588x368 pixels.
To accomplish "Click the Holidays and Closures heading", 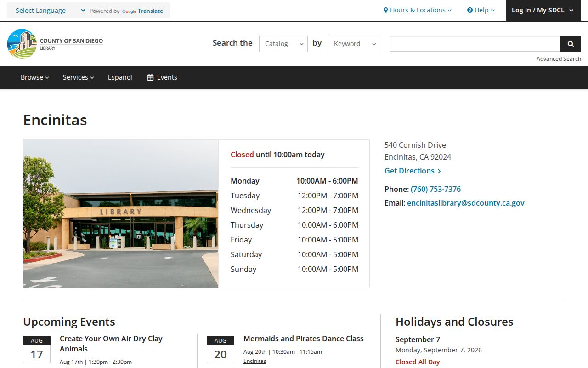I will (x=454, y=322).
